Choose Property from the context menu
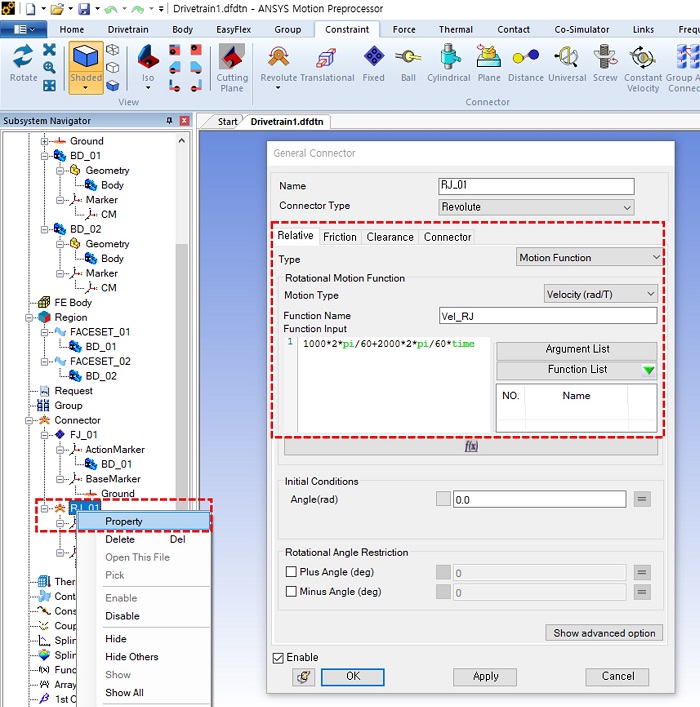 coord(144,521)
